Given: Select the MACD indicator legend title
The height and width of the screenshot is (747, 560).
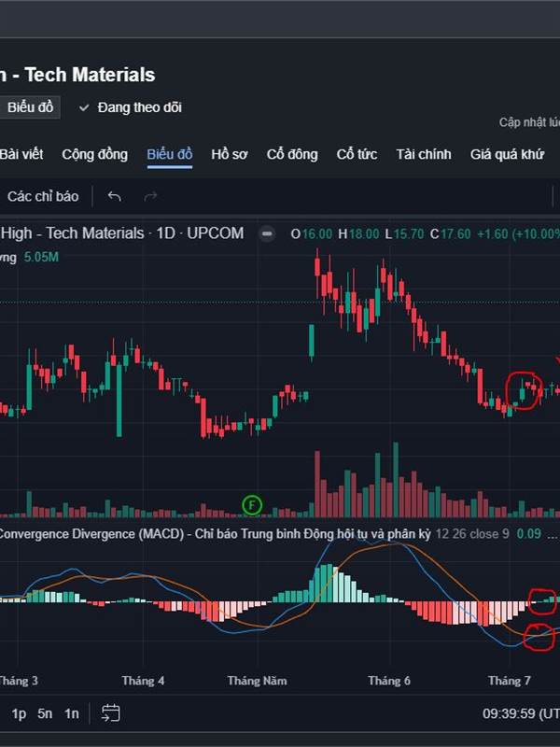Looking at the screenshot, I should (x=215, y=534).
